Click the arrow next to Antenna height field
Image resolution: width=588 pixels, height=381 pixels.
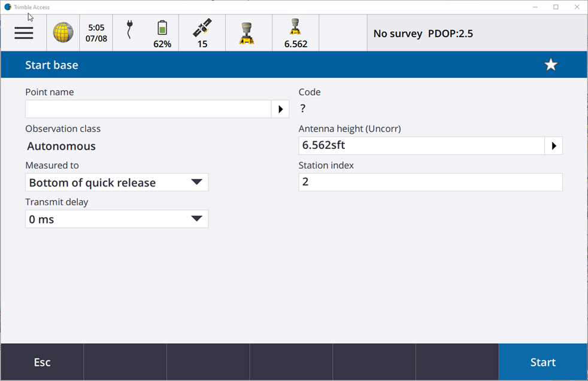pyautogui.click(x=553, y=146)
